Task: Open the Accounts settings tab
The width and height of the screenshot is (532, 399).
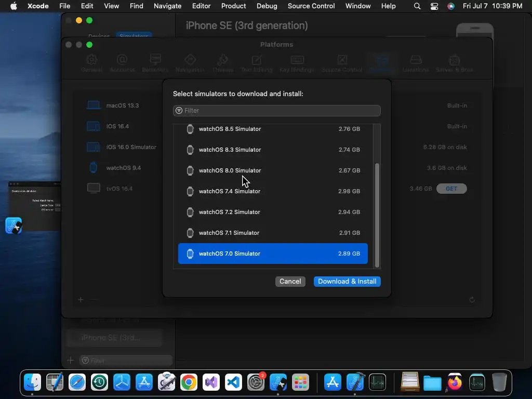Action: click(122, 63)
